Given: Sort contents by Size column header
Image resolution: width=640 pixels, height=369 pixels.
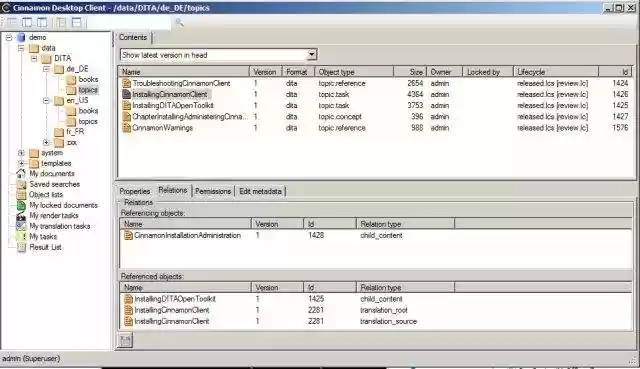Looking at the screenshot, I should point(410,72).
